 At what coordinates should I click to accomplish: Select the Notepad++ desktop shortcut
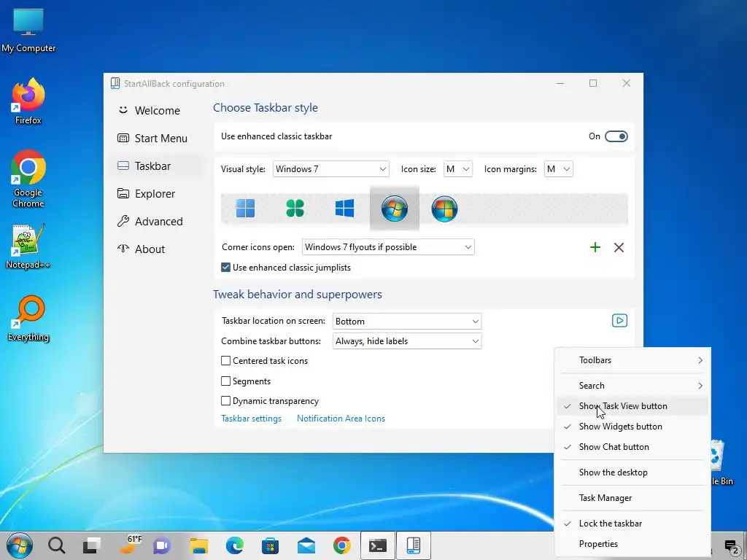(28, 246)
